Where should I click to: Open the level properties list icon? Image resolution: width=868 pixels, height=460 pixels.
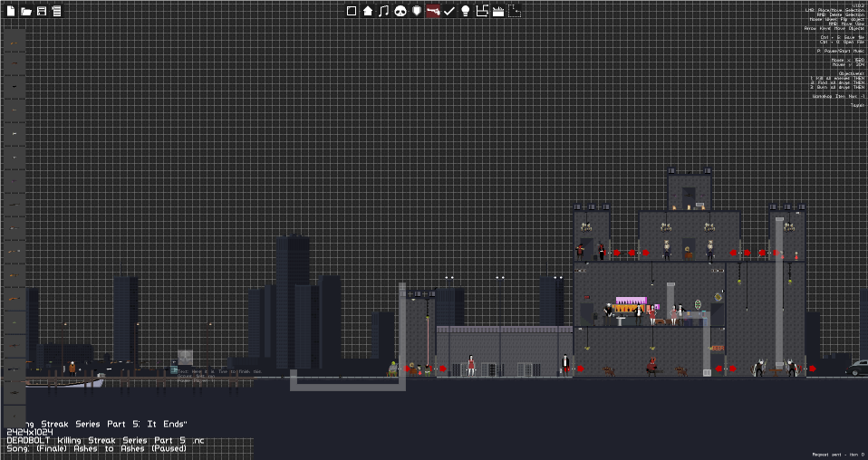tap(56, 11)
